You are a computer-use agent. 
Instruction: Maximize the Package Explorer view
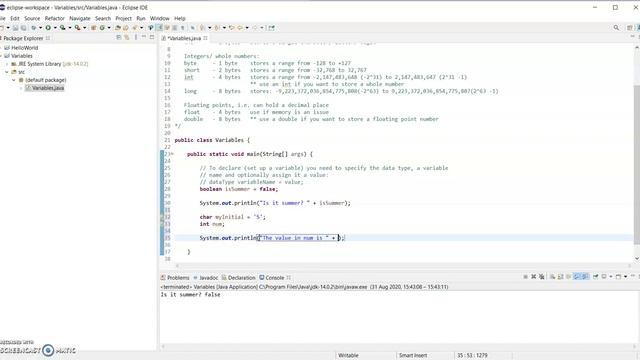point(152,37)
